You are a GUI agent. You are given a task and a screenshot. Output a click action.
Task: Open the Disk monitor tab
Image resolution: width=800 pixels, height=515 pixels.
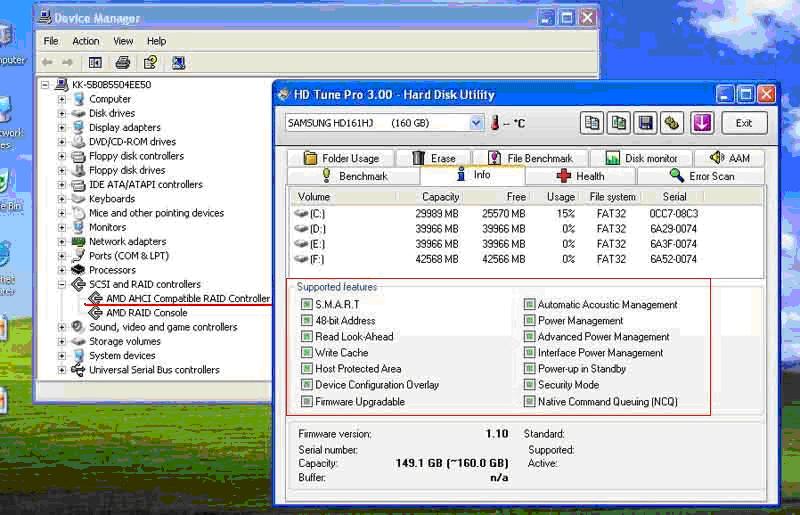pos(641,158)
